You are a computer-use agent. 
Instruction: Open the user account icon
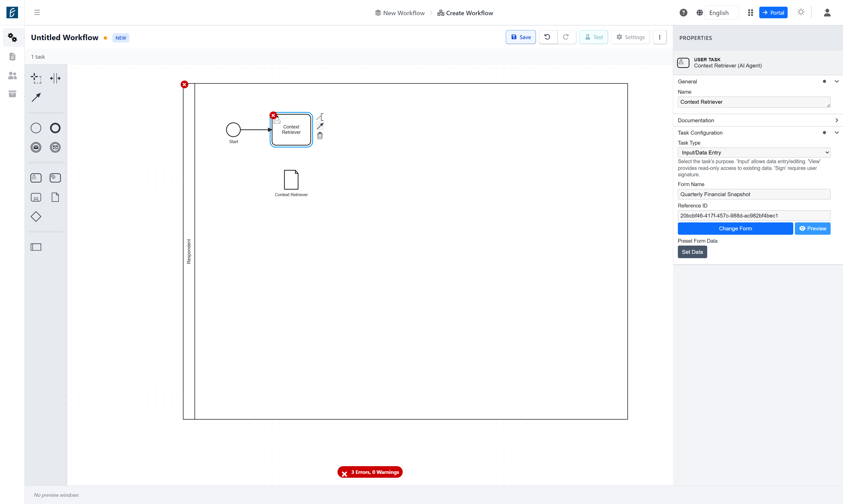coord(827,13)
